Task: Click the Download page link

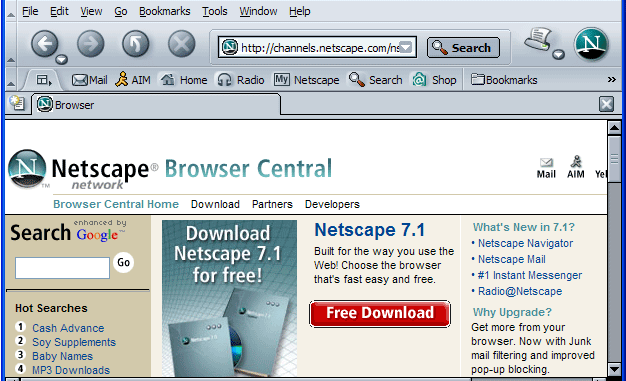Action: pyautogui.click(x=215, y=204)
